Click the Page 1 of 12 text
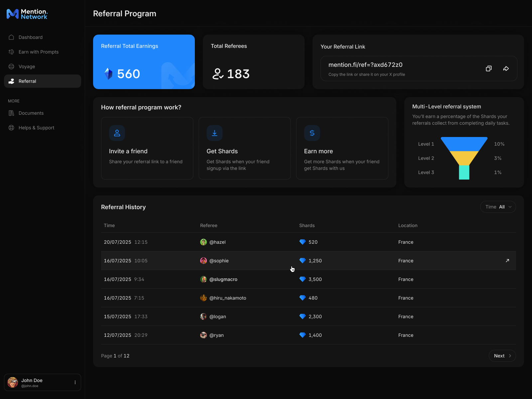 [x=115, y=356]
